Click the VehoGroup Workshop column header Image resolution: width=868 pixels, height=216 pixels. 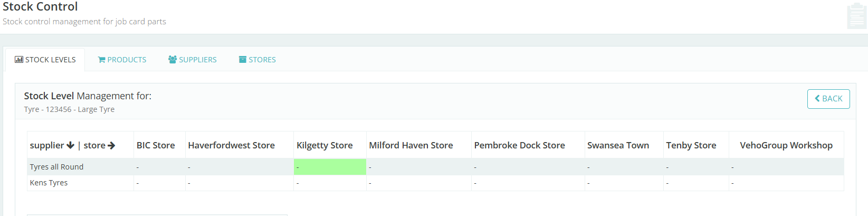pos(786,145)
